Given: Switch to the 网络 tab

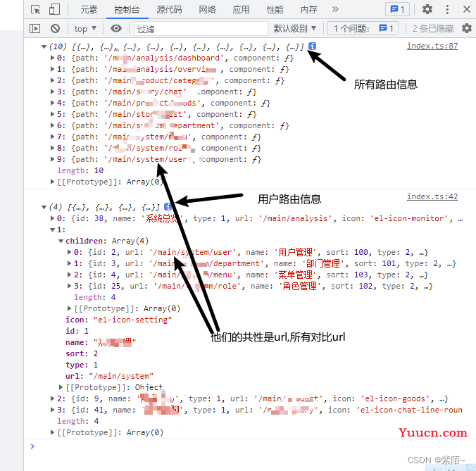Looking at the screenshot, I should pos(207,9).
